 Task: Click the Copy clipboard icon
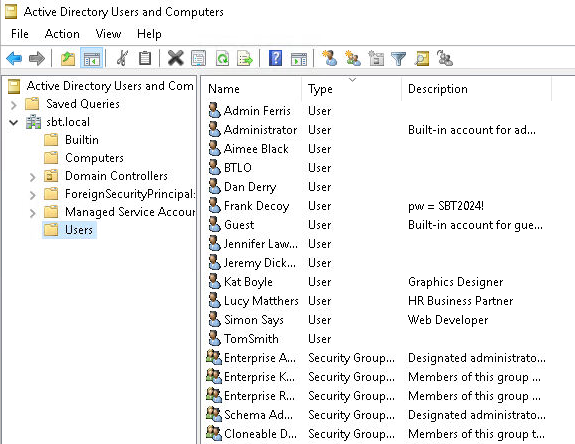coord(145,58)
